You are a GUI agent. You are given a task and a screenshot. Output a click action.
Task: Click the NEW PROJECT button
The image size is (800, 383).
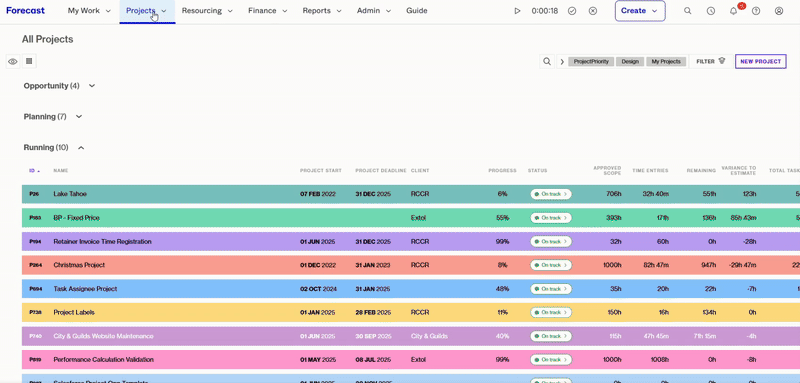click(760, 61)
